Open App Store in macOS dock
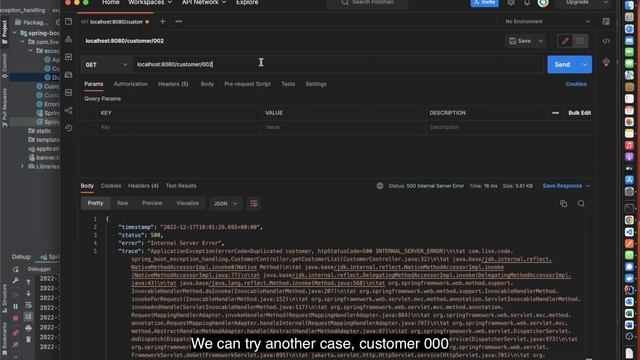The image size is (640, 360). pos(629,180)
